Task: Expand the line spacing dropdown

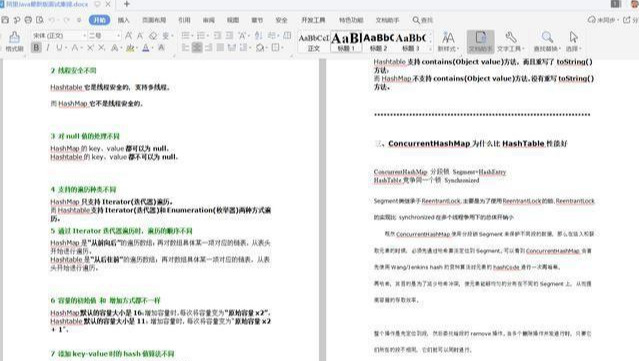Action: click(x=249, y=48)
